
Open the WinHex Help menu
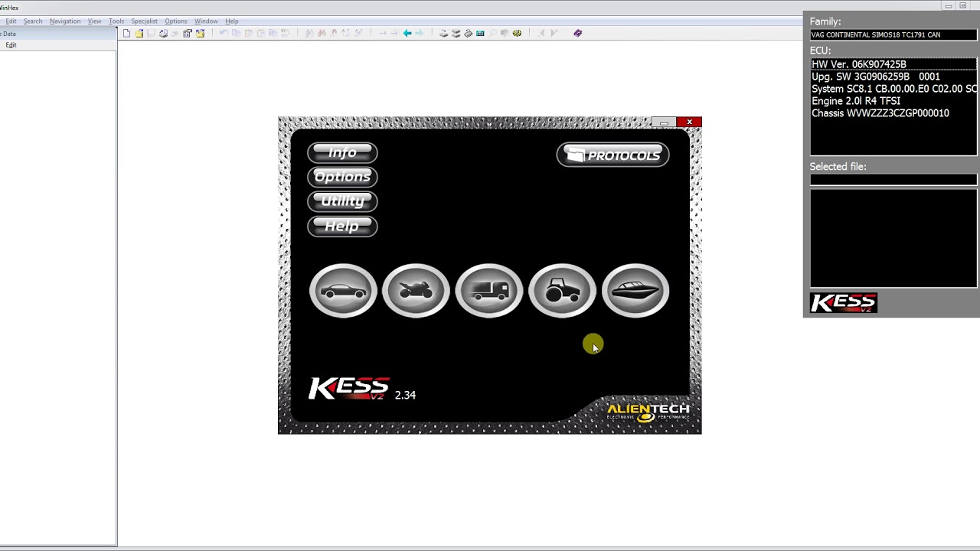tap(232, 21)
